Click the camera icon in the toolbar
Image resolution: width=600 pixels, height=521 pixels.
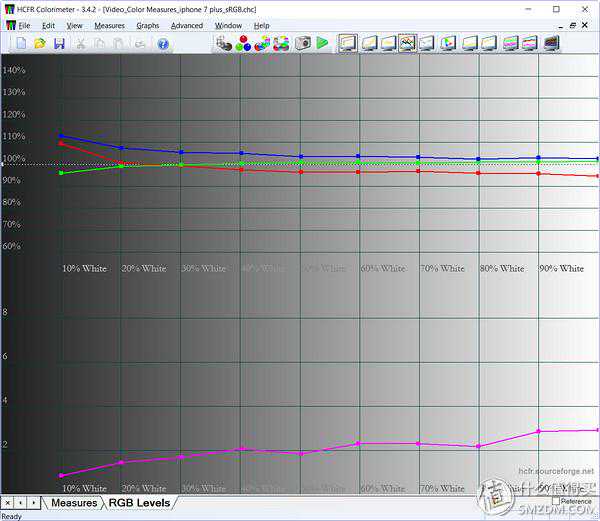click(303, 44)
